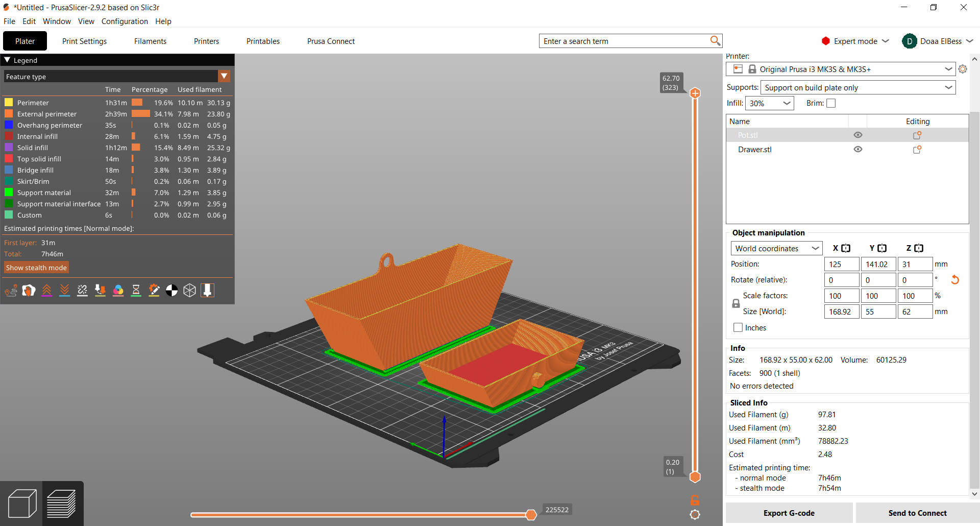Screen dimensions: 980x526
Task: Reset rotation with orange arrow icon
Action: point(955,280)
